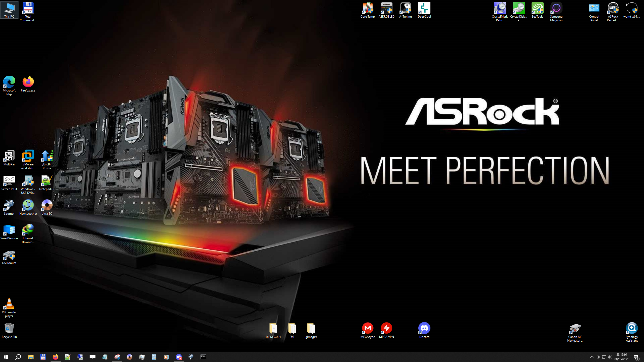The height and width of the screenshot is (362, 644).
Task: Open the notification Action Center
Action: pyautogui.click(x=636, y=357)
